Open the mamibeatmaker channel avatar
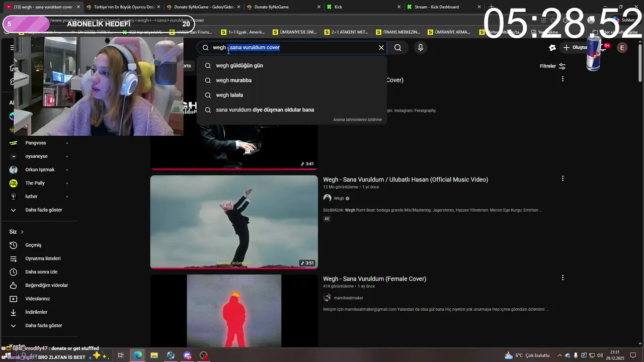Viewport: 644px width, 362px height. (327, 298)
